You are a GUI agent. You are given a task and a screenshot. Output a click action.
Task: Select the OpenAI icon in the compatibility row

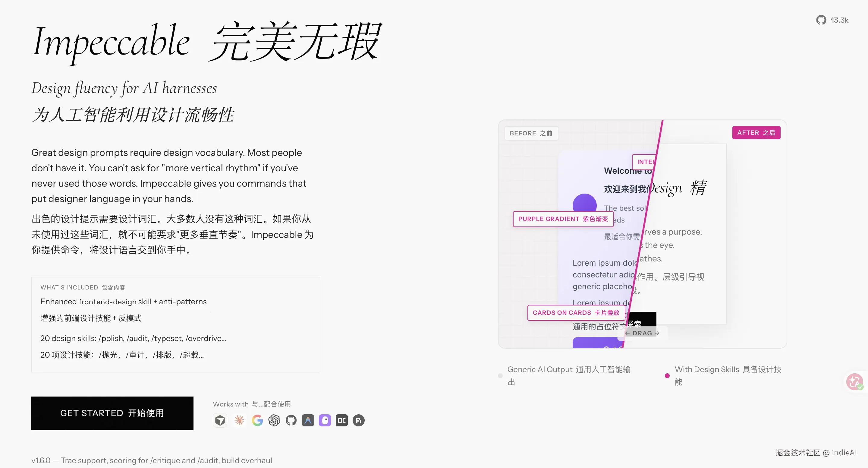point(274,420)
